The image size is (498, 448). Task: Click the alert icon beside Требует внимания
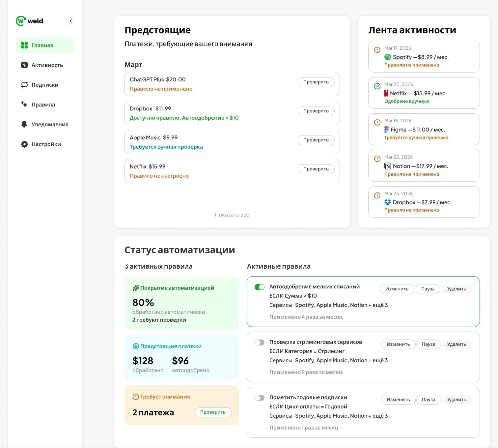136,397
